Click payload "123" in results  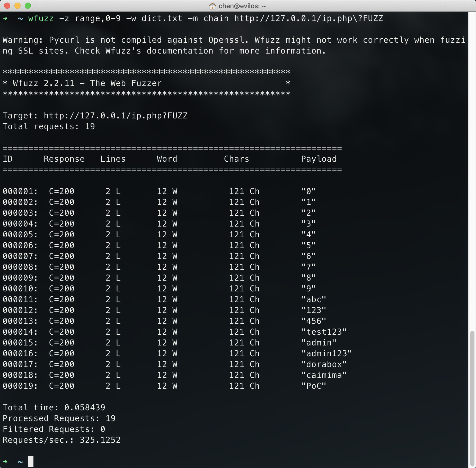click(x=313, y=310)
